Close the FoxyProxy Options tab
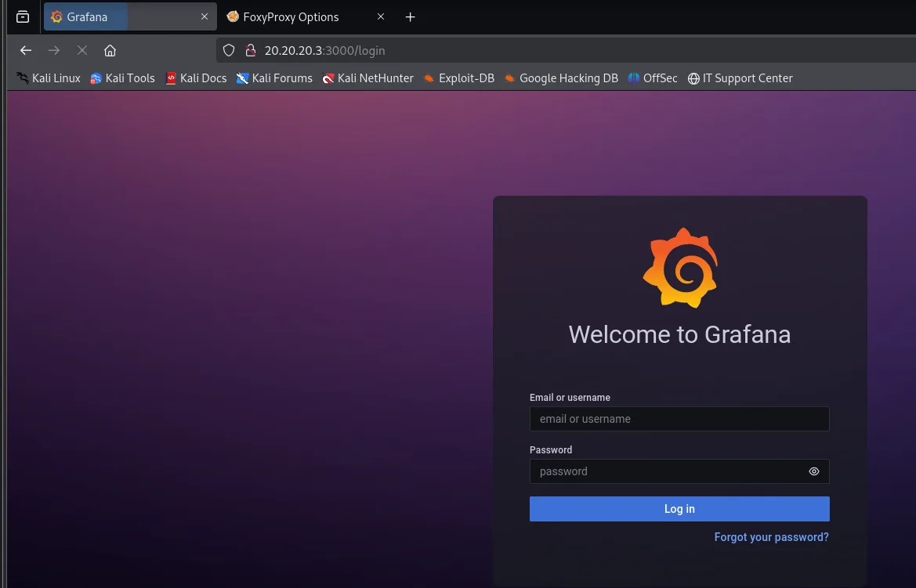Screen dimensions: 916x588 pos(381,17)
